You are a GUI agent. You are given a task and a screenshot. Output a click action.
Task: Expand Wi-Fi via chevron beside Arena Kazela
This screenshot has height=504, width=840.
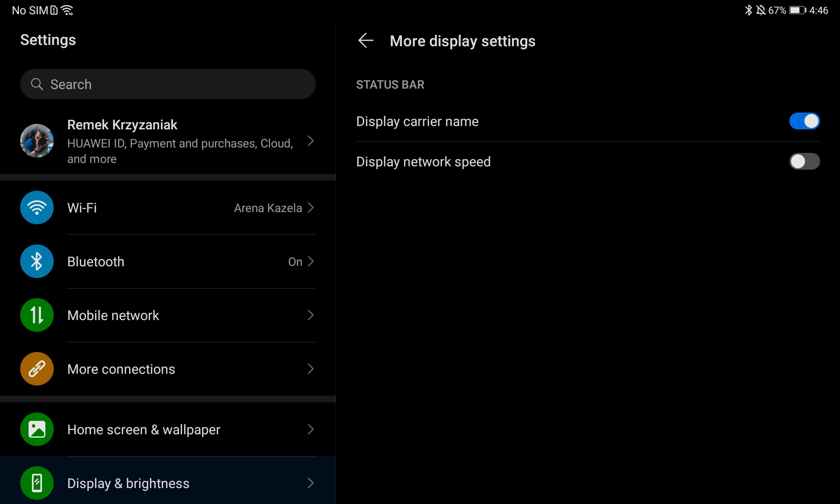311,207
